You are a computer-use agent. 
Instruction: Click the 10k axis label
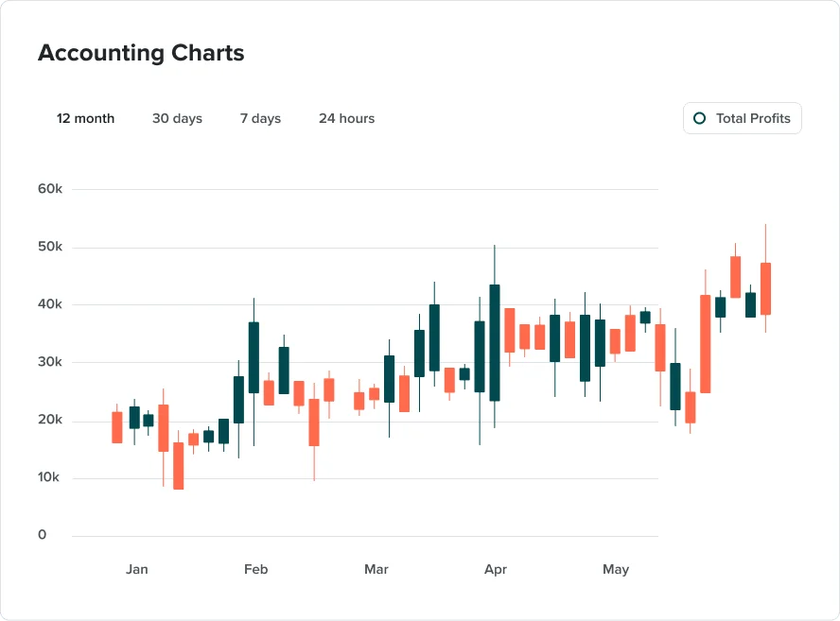pyautogui.click(x=48, y=477)
